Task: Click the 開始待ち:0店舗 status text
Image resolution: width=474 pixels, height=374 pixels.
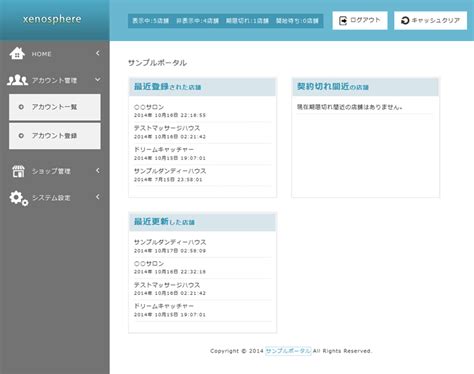Action: point(297,21)
